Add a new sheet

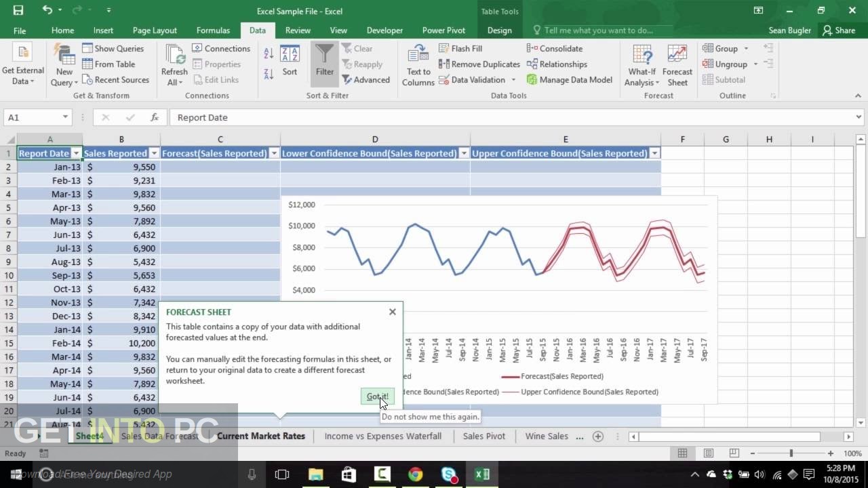coord(598,436)
